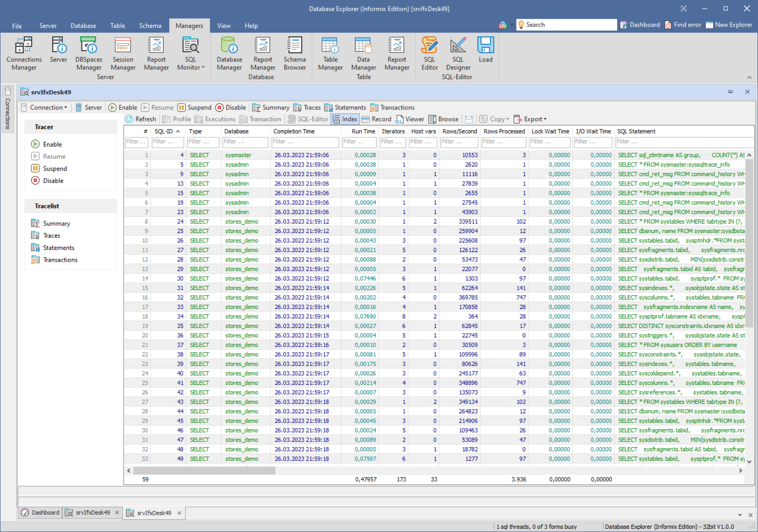Switch to the View ribbon tab
758x532 pixels.
pyautogui.click(x=224, y=26)
